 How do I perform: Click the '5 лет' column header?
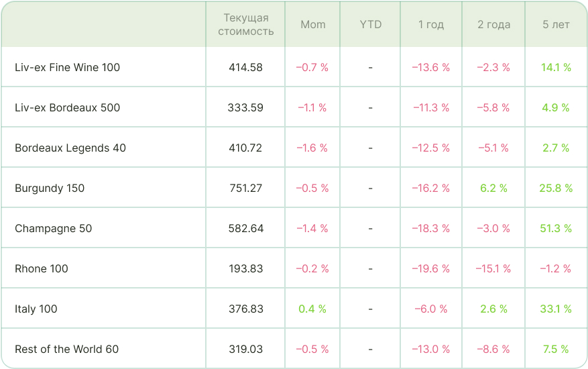pyautogui.click(x=556, y=24)
